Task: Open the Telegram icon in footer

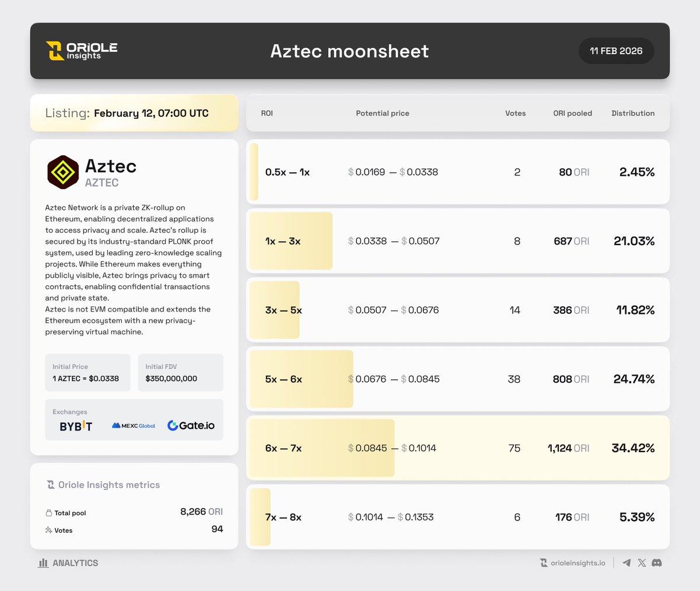Action: [626, 563]
